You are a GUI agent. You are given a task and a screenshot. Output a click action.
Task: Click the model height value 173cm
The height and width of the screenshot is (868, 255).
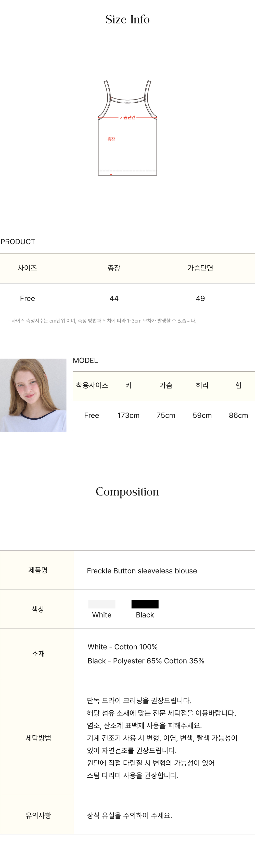128,416
